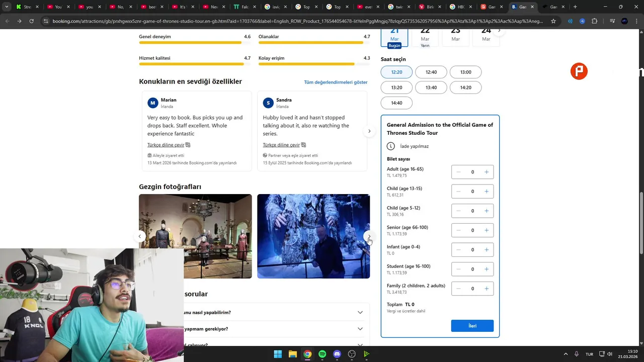The image size is (644, 362).
Task: Translate Sandra's review with Türkçe diline çevir
Action: click(284, 145)
